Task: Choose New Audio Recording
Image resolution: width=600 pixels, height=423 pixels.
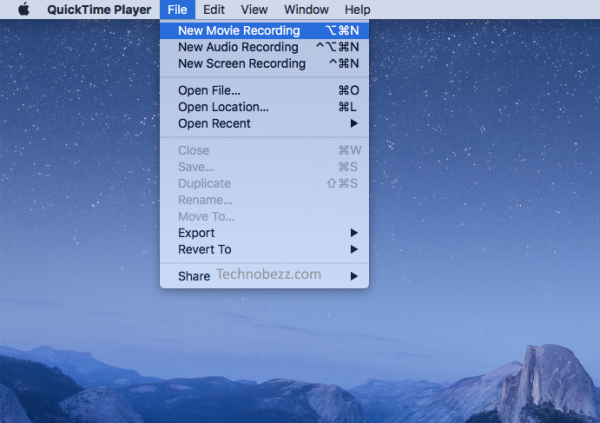Action: coord(238,47)
